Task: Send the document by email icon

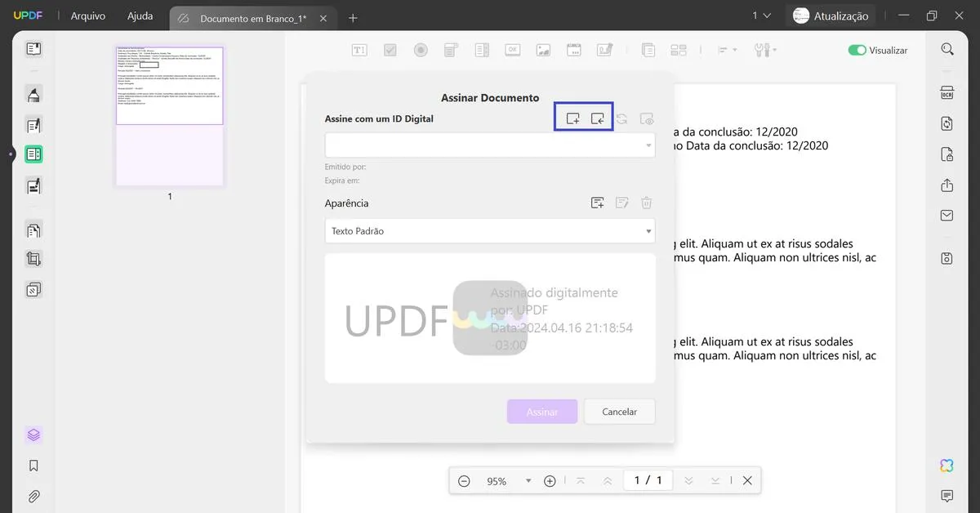Action: click(x=947, y=216)
